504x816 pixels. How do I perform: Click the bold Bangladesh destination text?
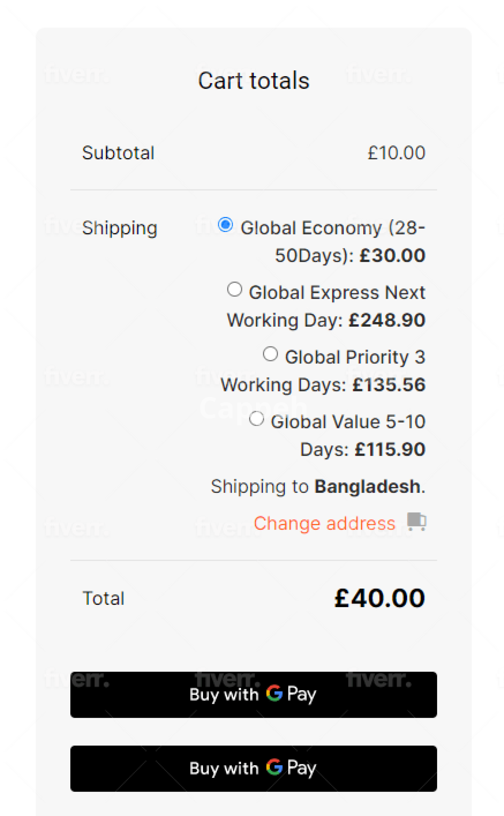367,486
